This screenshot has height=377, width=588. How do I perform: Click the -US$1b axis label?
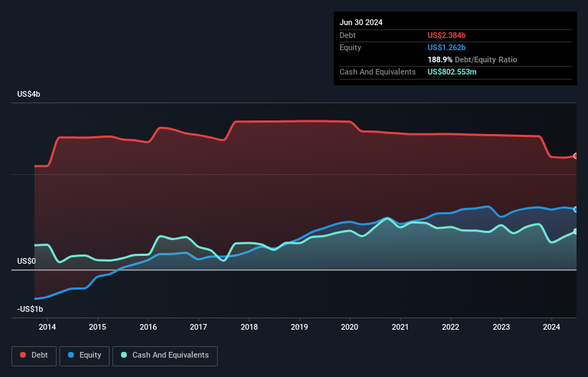click(x=30, y=309)
